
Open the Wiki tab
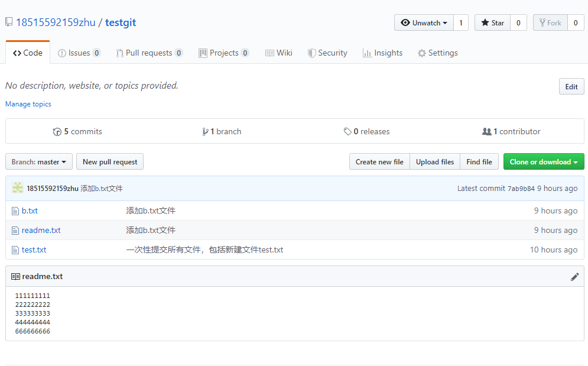[x=278, y=53]
